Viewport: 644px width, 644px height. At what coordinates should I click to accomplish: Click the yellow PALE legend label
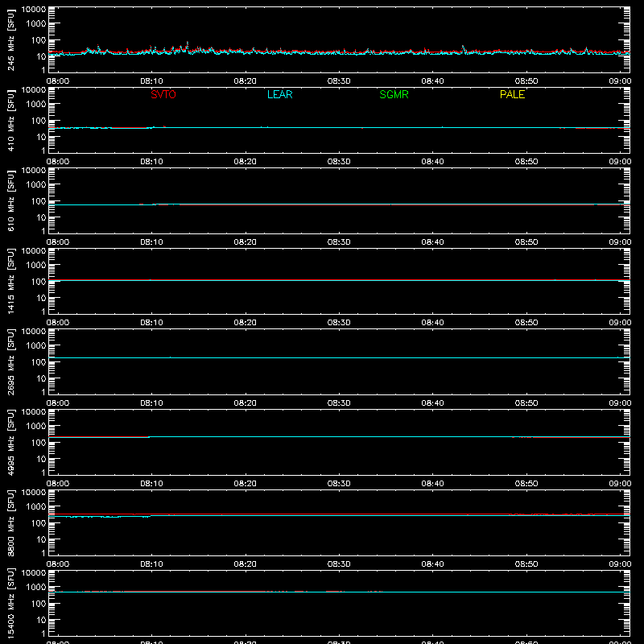[512, 94]
